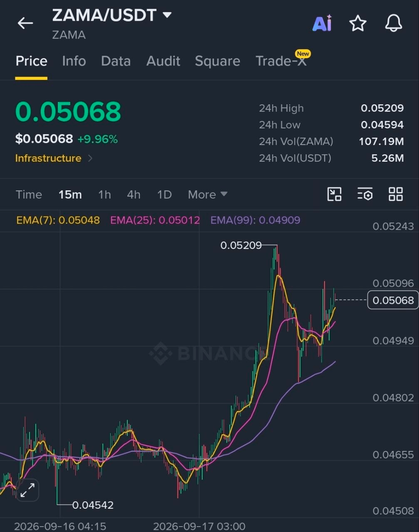419x532 pixels.
Task: Select the 1h timeframe
Action: point(104,195)
